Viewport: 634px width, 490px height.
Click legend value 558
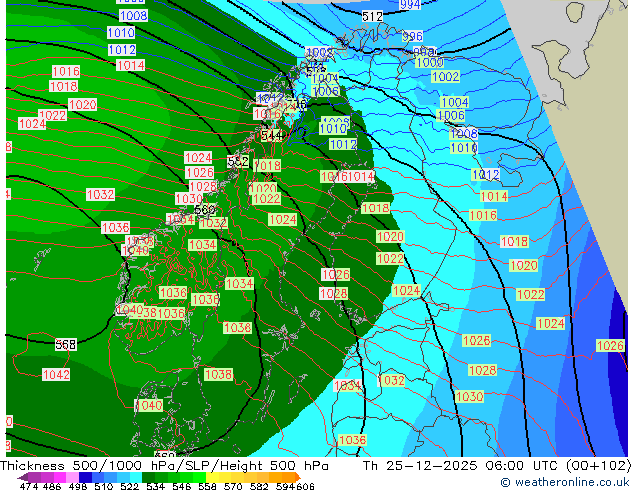pos(207,486)
